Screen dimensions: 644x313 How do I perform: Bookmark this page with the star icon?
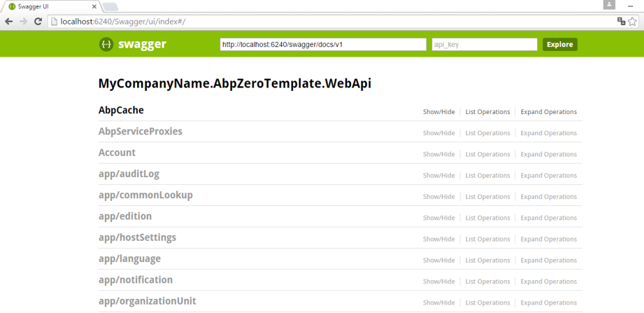click(632, 21)
